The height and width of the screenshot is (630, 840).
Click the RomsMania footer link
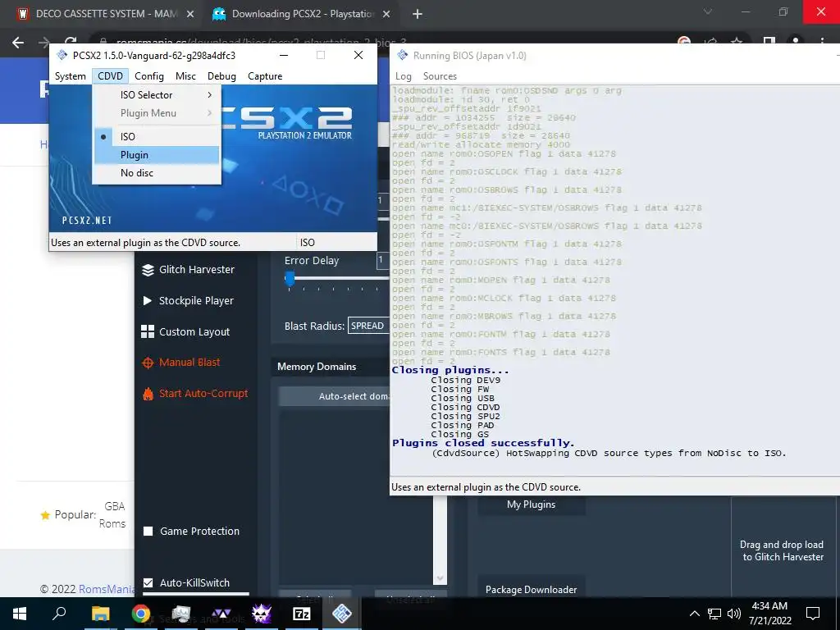coord(107,589)
